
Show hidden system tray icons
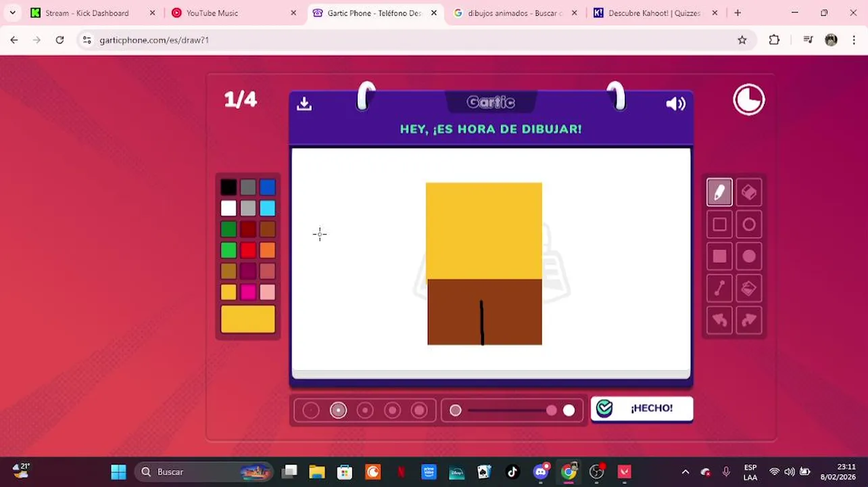tap(685, 471)
